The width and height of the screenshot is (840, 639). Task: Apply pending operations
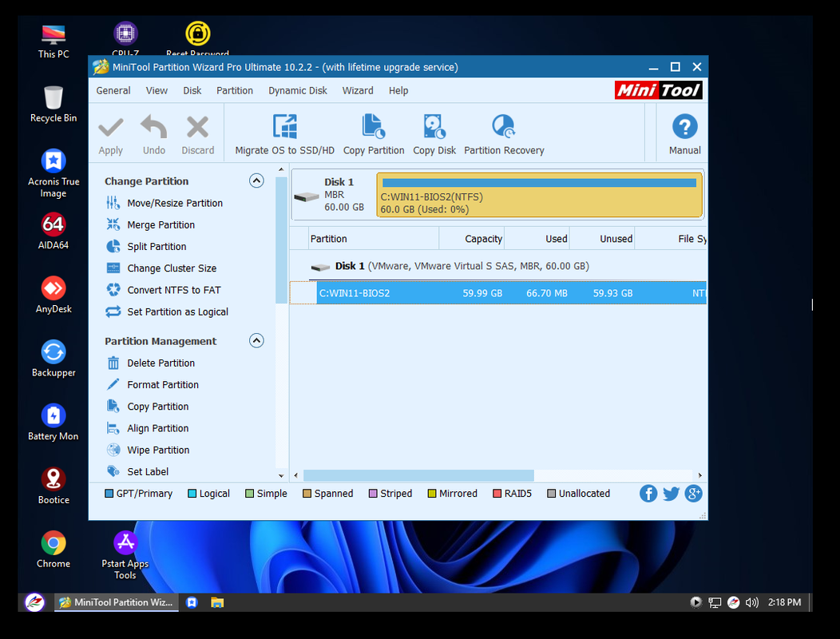coord(111,136)
